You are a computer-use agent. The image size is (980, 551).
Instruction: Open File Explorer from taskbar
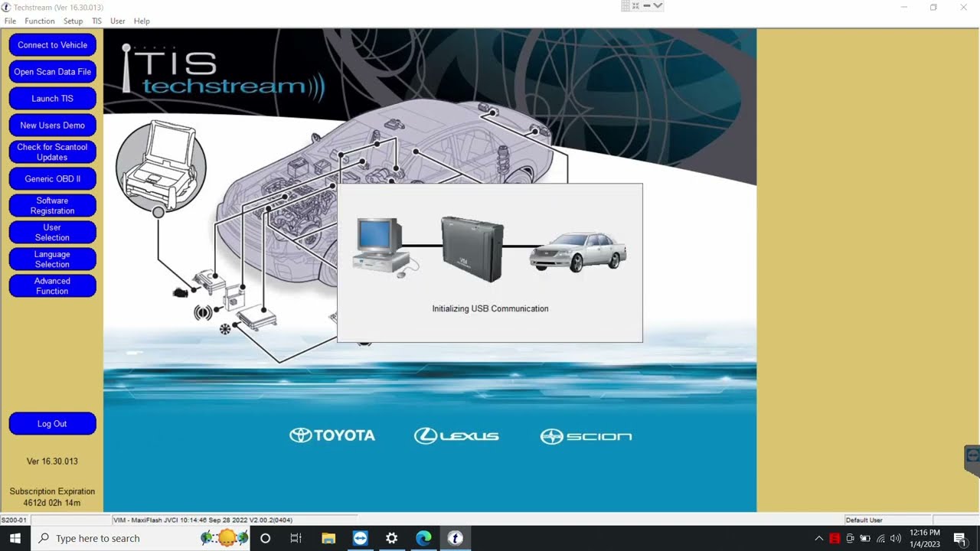(328, 538)
